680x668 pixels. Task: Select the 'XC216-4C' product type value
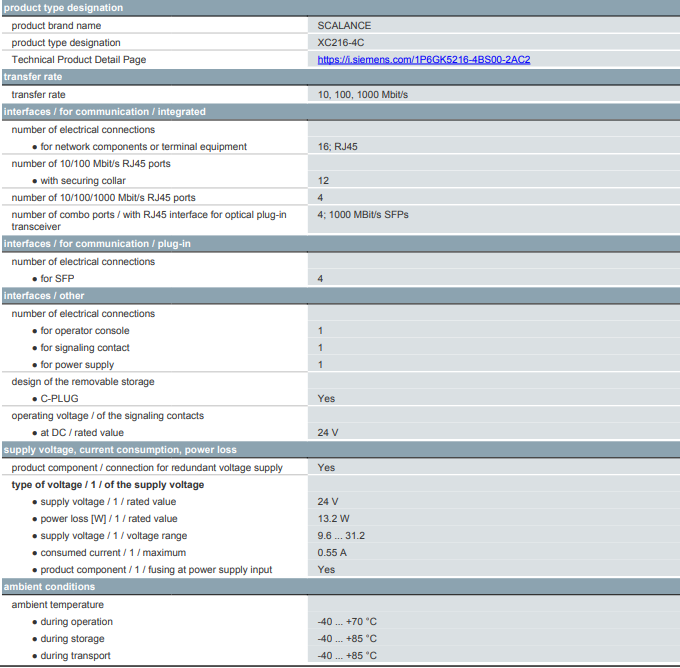[341, 43]
